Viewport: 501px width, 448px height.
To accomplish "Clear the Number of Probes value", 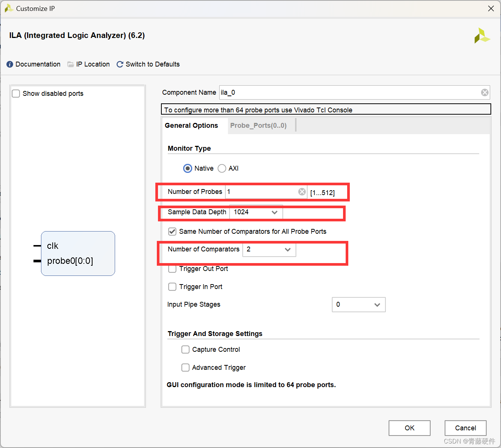I will [x=302, y=192].
